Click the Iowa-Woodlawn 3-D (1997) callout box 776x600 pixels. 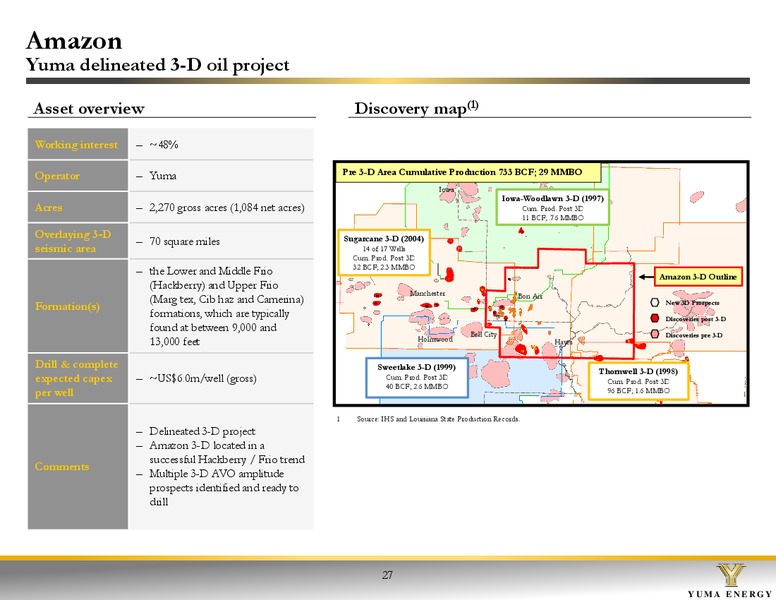click(x=553, y=207)
